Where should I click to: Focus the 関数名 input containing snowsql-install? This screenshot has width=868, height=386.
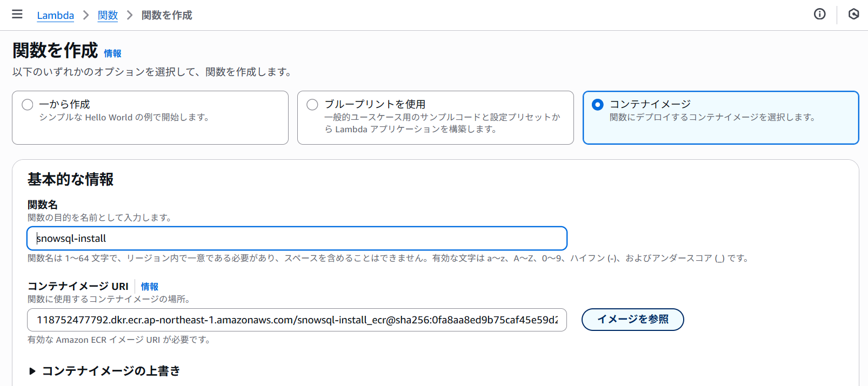click(297, 239)
